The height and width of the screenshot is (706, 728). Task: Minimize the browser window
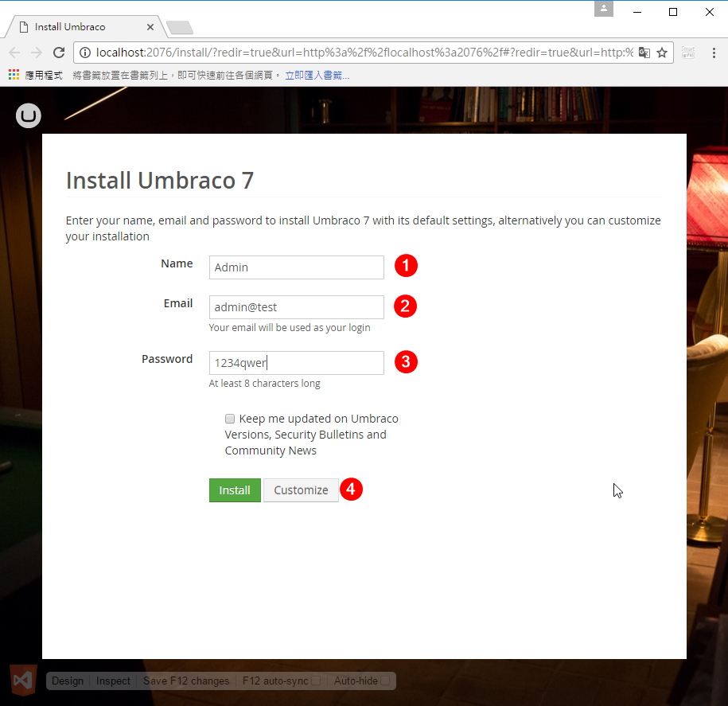(637, 12)
